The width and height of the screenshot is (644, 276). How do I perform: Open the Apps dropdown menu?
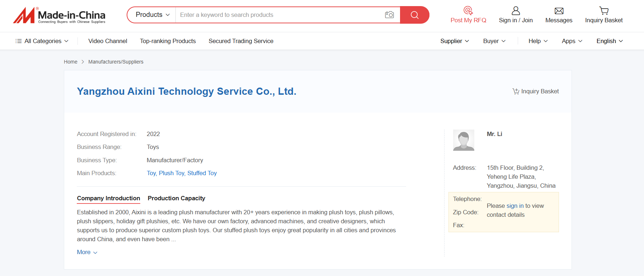pos(572,41)
